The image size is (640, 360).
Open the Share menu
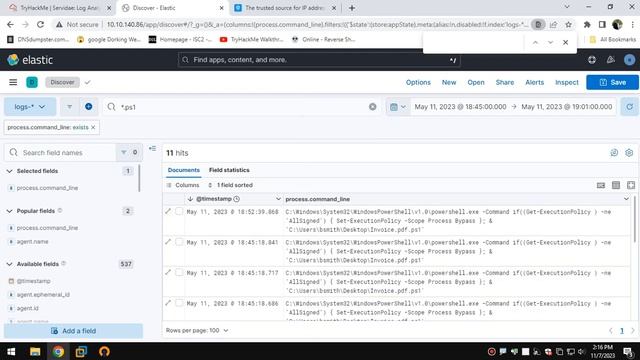point(504,82)
